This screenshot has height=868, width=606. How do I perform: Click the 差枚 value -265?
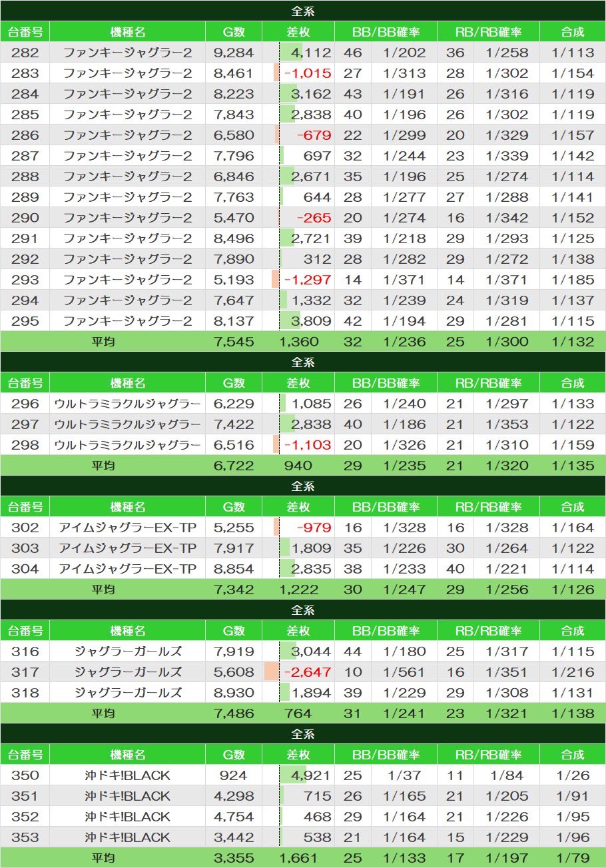coord(314,218)
